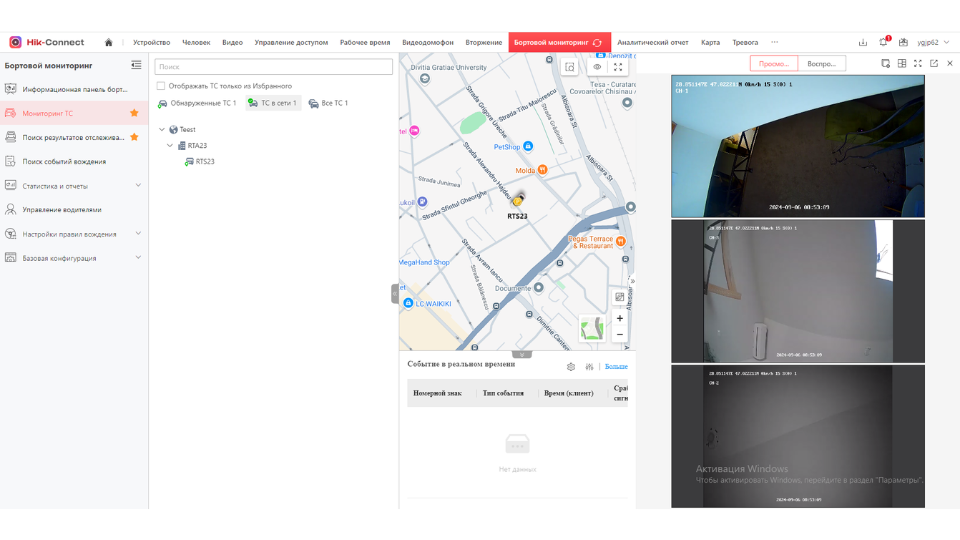Zoom out on the map
This screenshot has width=960, height=540.
click(620, 334)
